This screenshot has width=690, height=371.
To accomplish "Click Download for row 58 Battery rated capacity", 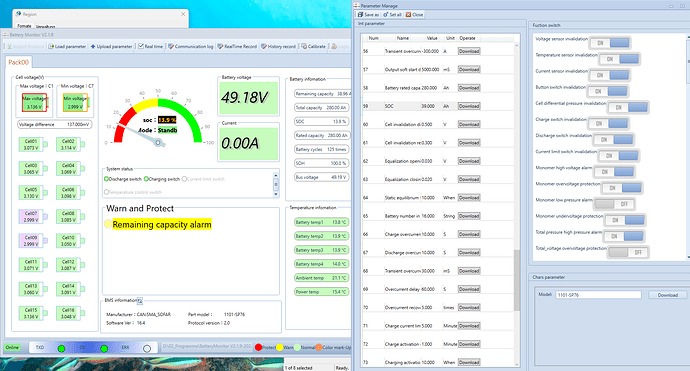I will (x=469, y=88).
